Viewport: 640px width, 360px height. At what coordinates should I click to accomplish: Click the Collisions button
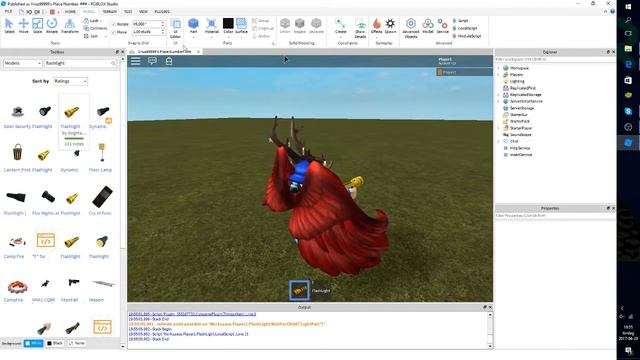tap(96, 28)
